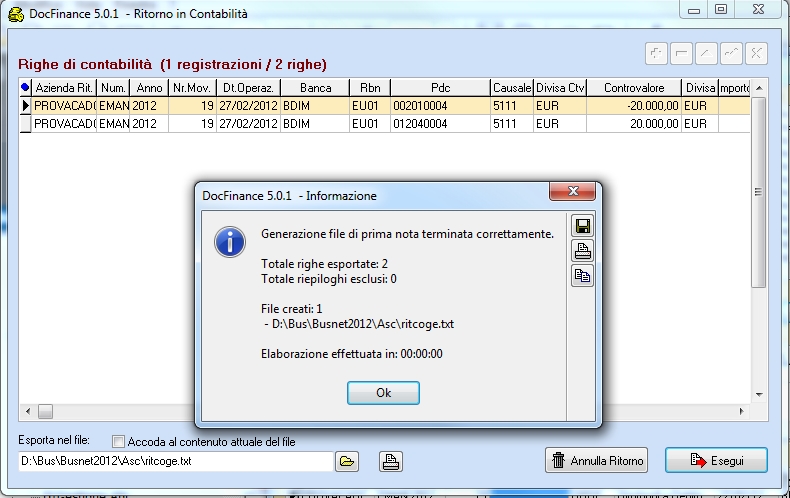Enable 'Accoda al contenuto attuale del file' checkbox
The width and height of the screenshot is (790, 498).
pos(118,442)
